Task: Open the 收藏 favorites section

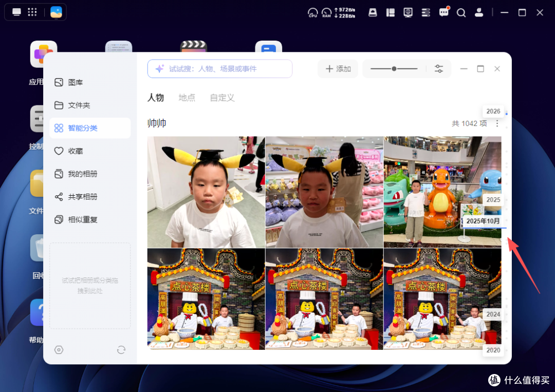Action: click(x=90, y=151)
